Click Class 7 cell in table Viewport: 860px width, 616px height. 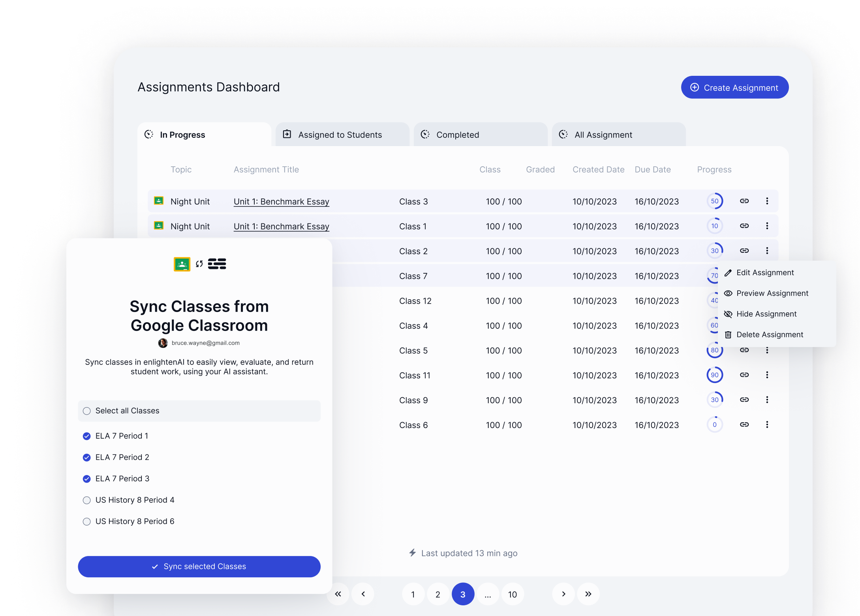[413, 276]
